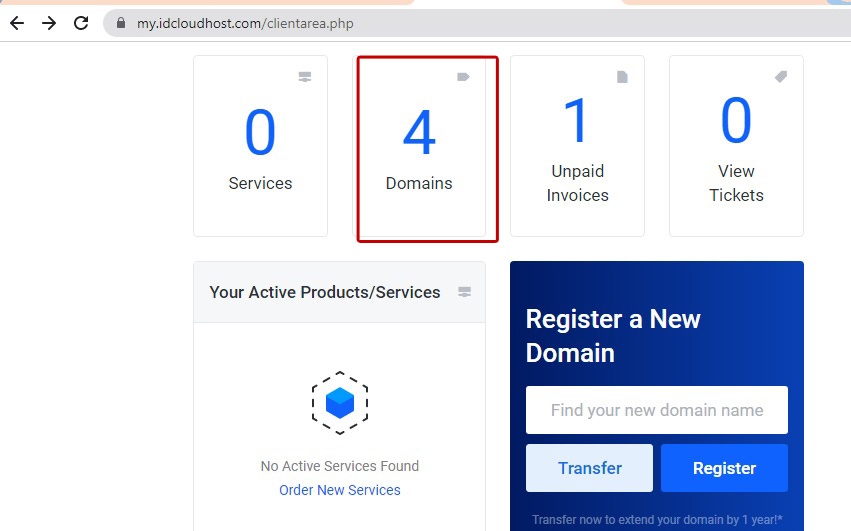Click the server icon in Services card
851x531 pixels.
[x=305, y=77]
